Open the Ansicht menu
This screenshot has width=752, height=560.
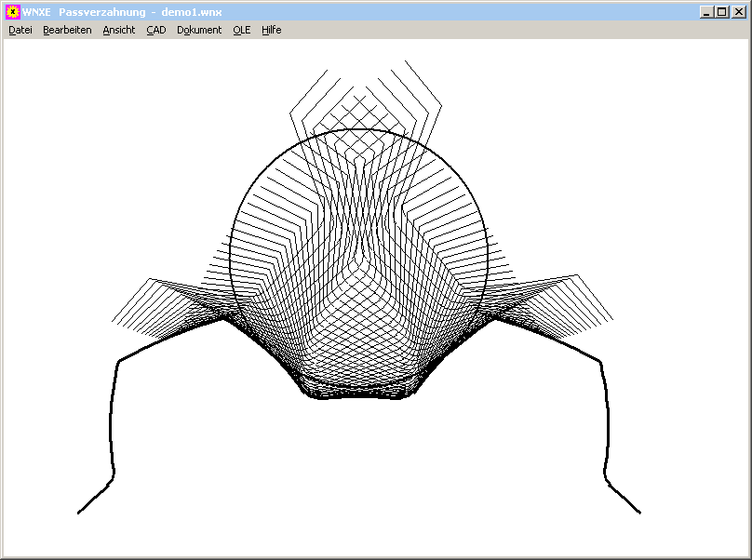(x=119, y=30)
